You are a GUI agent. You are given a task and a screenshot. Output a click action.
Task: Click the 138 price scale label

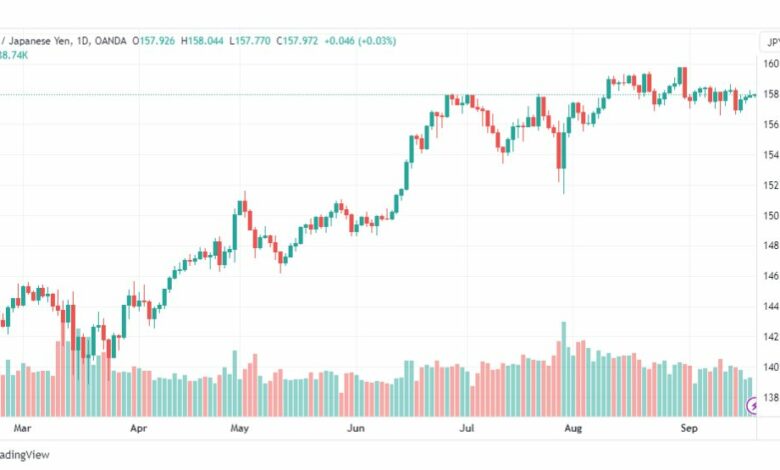(772, 397)
